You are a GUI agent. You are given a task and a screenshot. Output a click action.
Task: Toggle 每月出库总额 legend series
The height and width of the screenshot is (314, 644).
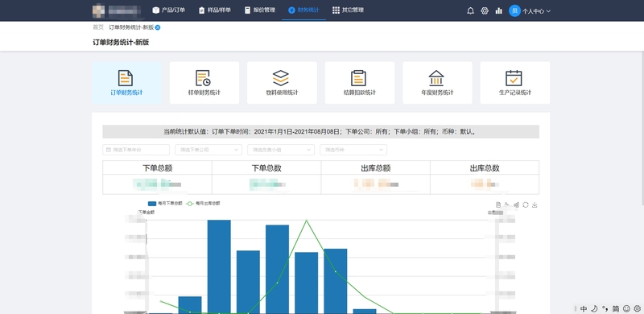(x=203, y=204)
